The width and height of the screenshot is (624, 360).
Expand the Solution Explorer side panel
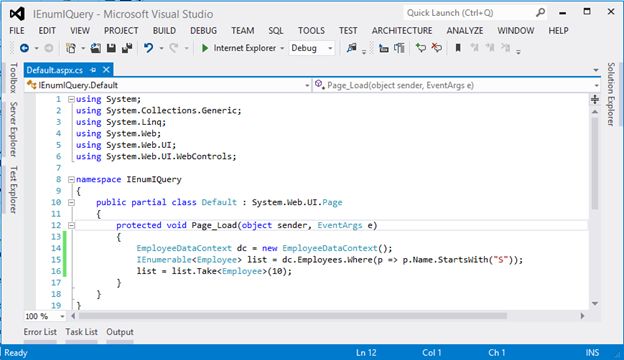(611, 94)
